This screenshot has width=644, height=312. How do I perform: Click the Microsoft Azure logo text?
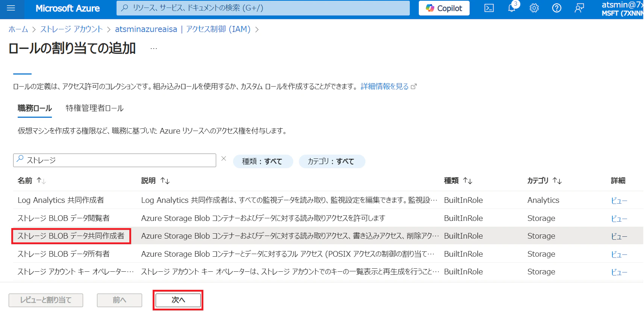(68, 8)
